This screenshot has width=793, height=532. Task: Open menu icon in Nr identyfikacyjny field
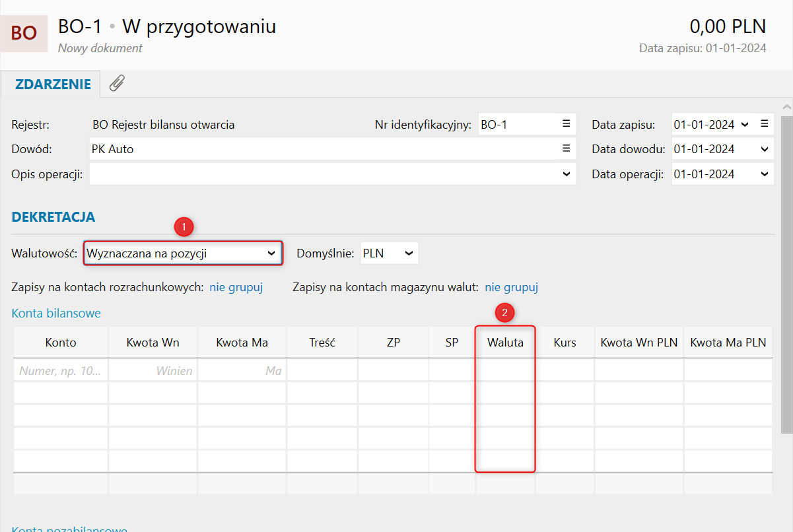[566, 124]
